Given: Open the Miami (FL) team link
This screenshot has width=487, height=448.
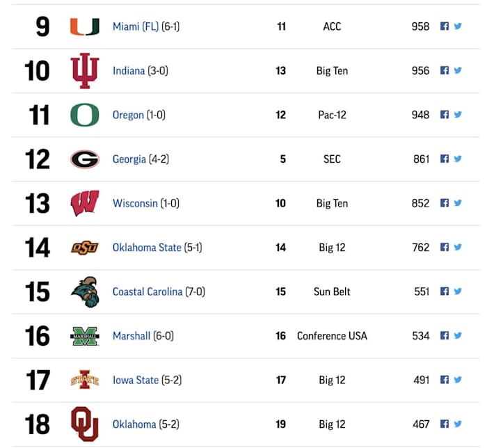Looking at the screenshot, I should [x=136, y=26].
